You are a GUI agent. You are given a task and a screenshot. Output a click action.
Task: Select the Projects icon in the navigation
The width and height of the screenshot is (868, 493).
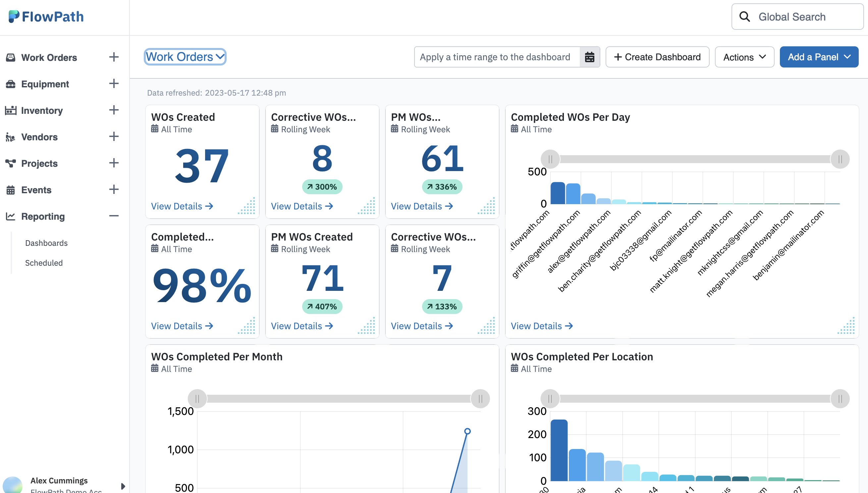pos(11,163)
